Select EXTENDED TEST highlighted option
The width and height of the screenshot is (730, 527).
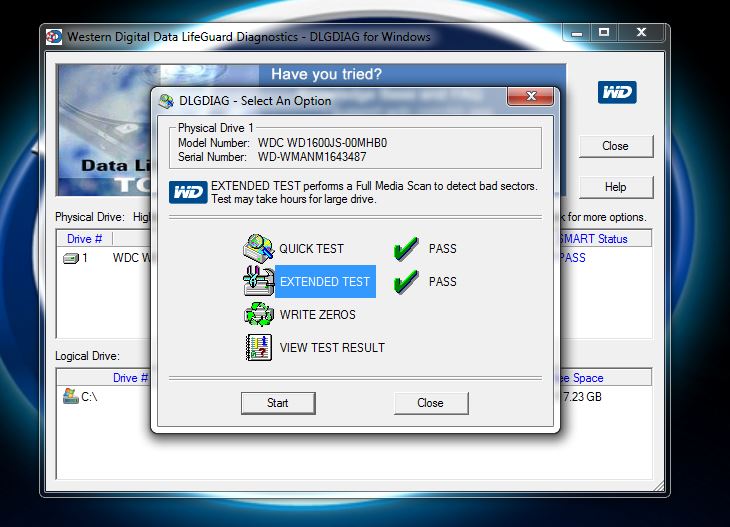(325, 281)
